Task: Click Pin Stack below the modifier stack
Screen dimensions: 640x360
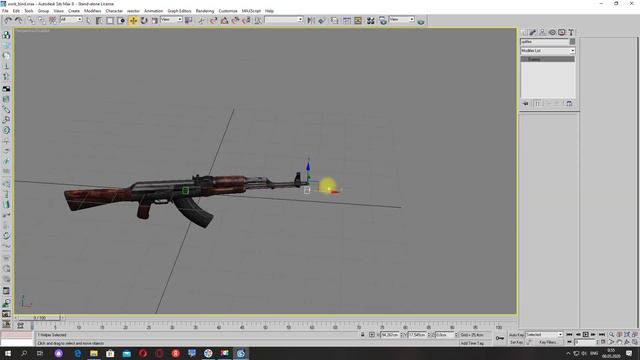Action: 525,104
